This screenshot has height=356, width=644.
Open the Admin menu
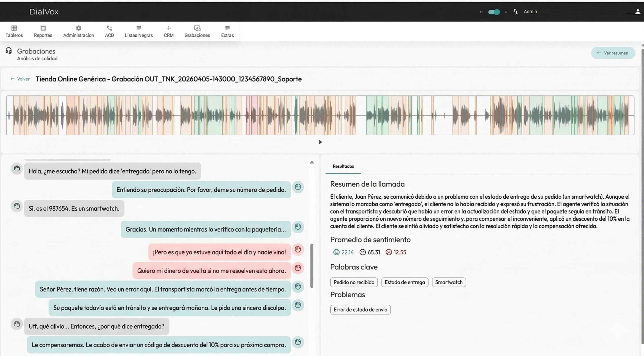coord(530,12)
